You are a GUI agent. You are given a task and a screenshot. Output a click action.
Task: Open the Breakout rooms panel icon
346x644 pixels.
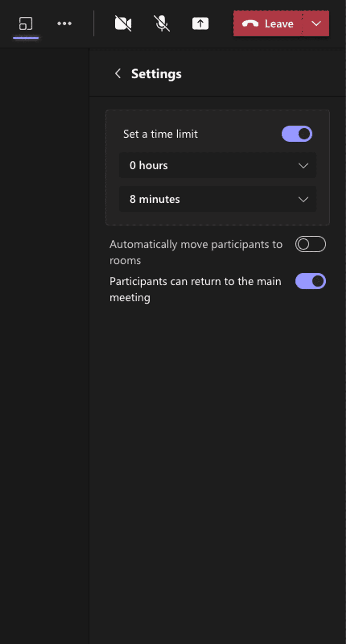(26, 24)
